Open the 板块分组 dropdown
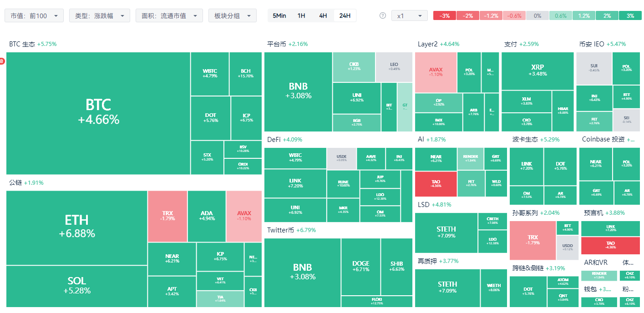 click(x=233, y=15)
